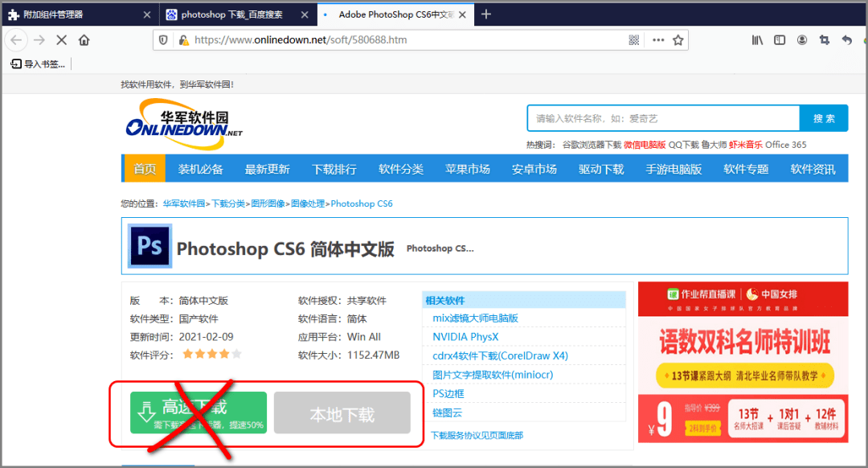Image resolution: width=868 pixels, height=468 pixels.
Task: Bookmark this page with the star icon
Action: 678,40
